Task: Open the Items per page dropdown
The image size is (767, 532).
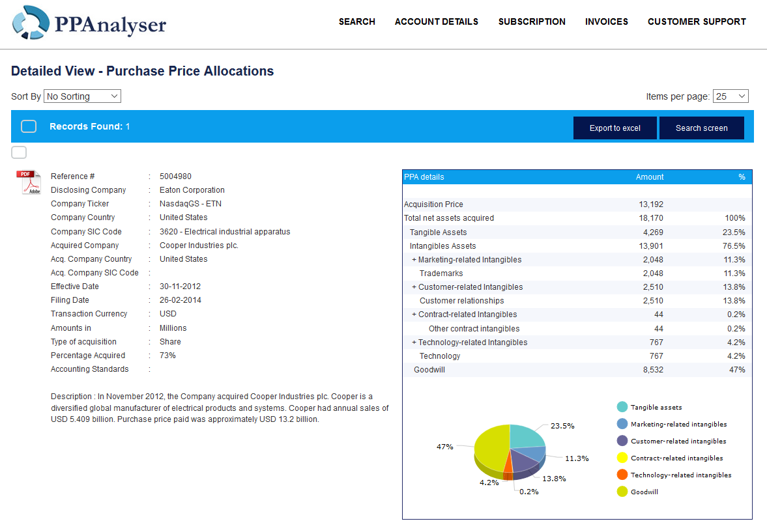Action: [731, 96]
